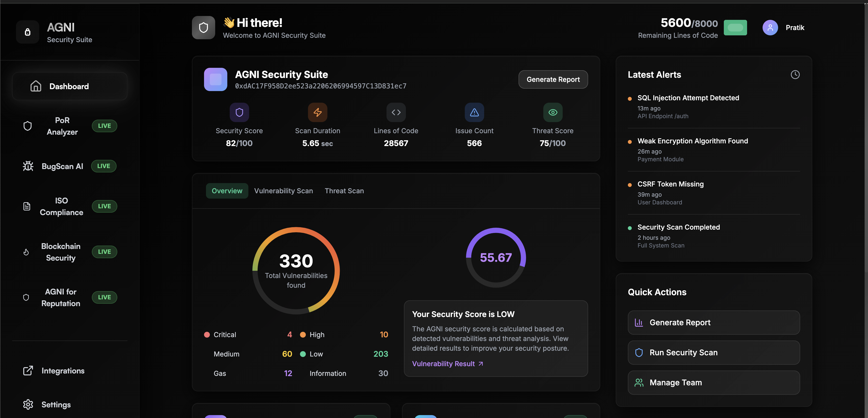Click the green remaining lines indicator

pos(735,28)
